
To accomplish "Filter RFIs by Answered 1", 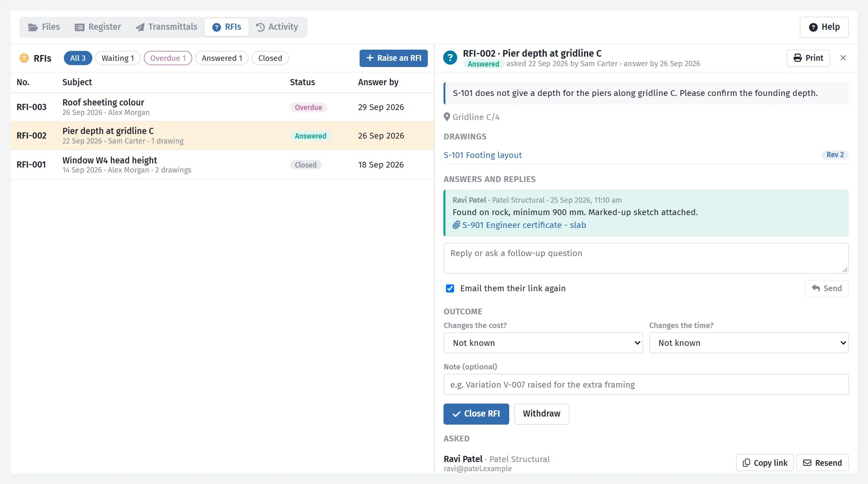I will click(222, 58).
